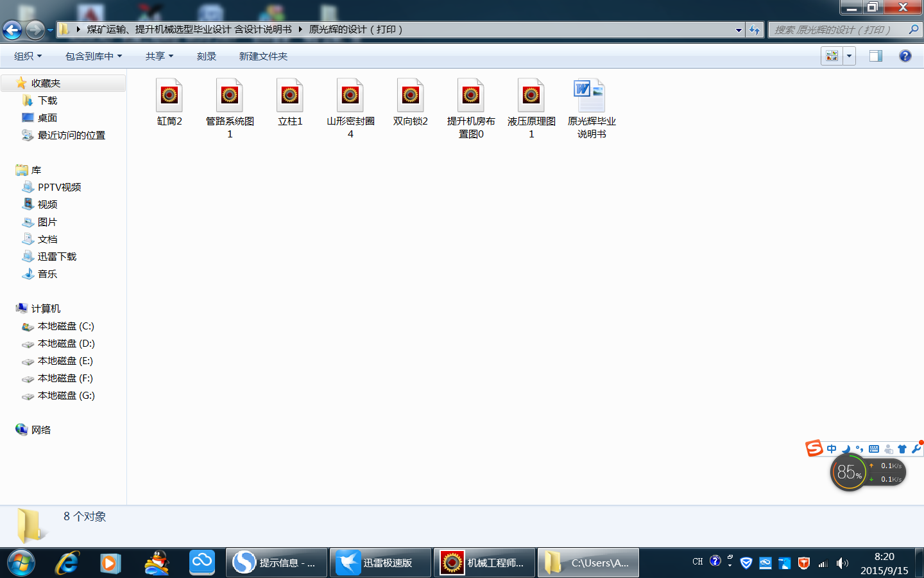Viewport: 924px width, 578px height.
Task: Click 新建文件夹 to create a folder
Action: pyautogui.click(x=263, y=57)
